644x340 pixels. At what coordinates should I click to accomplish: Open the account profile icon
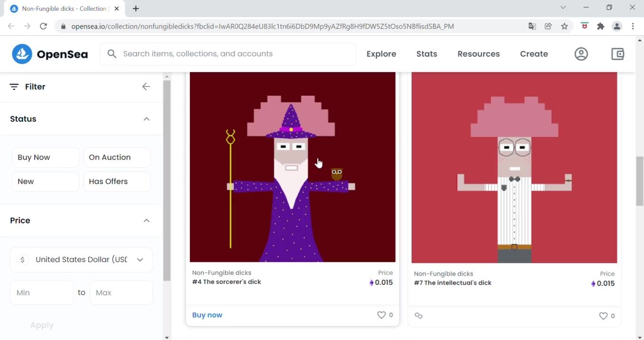[581, 54]
